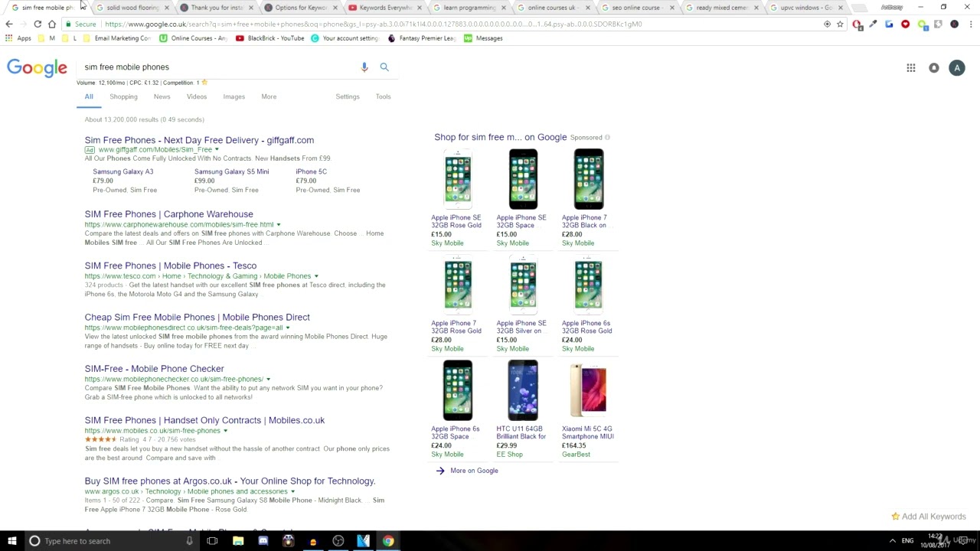Click the Chrome address bar URL
The image size is (980, 551).
point(374,24)
